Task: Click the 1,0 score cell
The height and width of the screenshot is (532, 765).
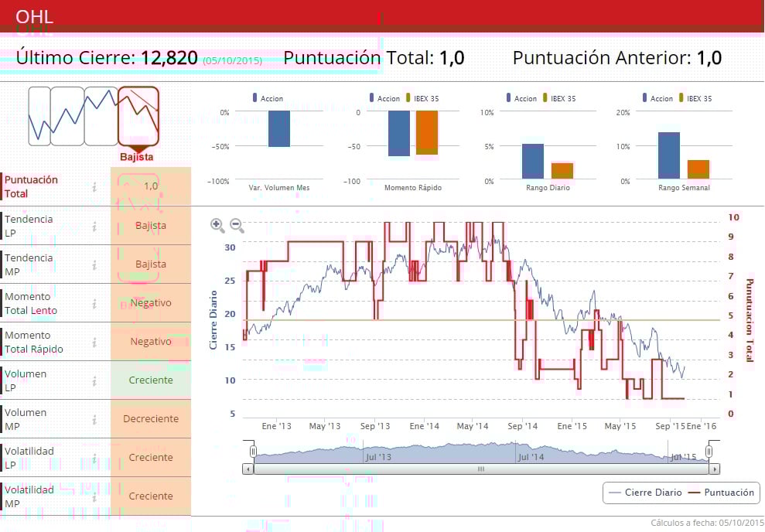Action: (x=151, y=186)
